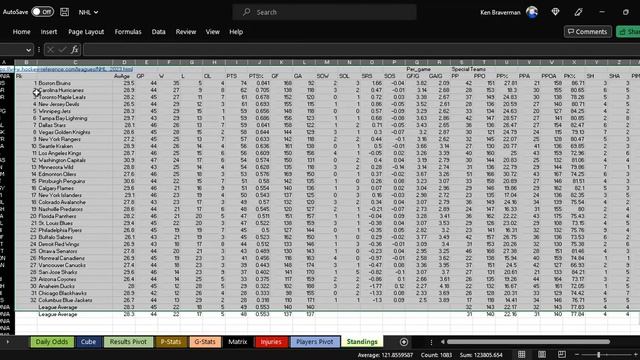Select the AvAge header cell

124,76
